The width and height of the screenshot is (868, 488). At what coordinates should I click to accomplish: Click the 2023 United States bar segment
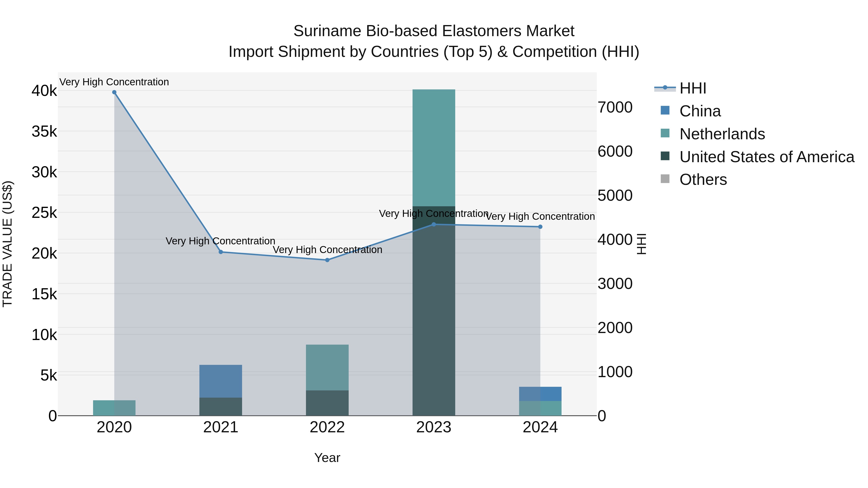point(434,311)
